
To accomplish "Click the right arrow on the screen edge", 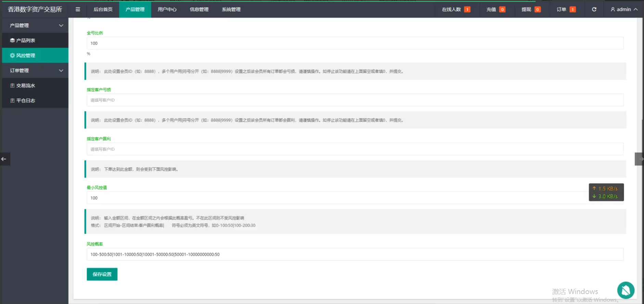I will coord(640,159).
